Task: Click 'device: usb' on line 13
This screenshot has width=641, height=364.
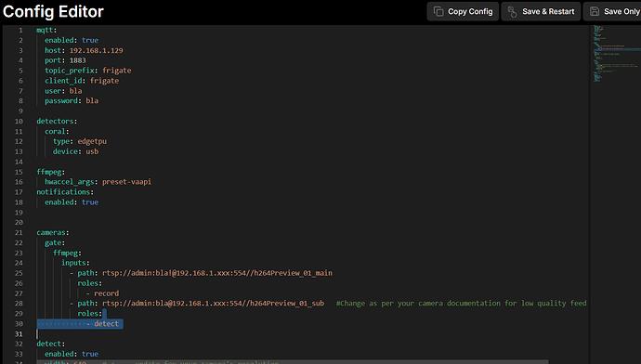Action: [x=75, y=151]
